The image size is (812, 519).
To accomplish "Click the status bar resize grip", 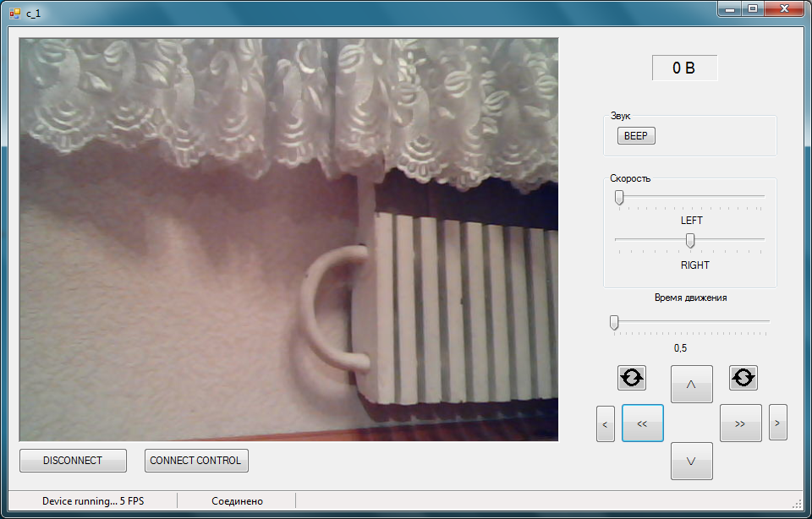I will click(797, 504).
